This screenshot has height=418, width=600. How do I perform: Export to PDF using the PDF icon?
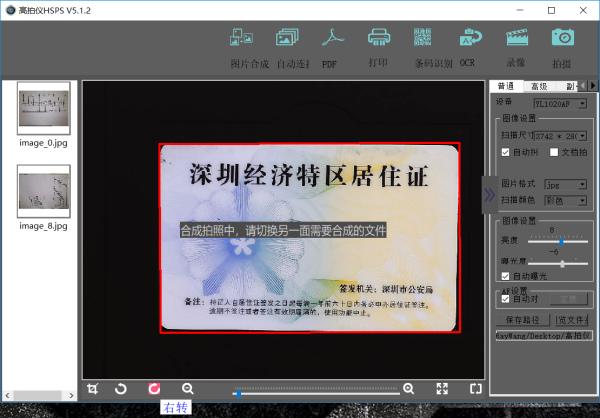pyautogui.click(x=333, y=37)
